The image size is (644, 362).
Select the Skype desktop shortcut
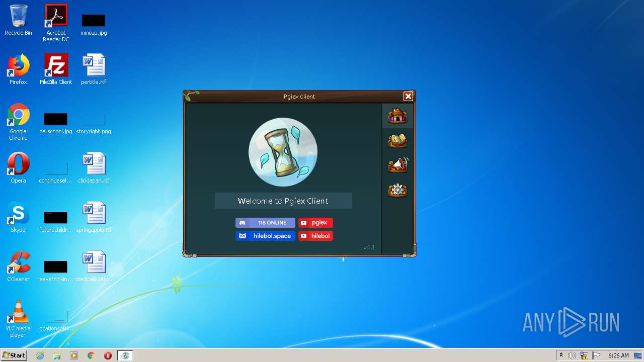click(x=18, y=217)
